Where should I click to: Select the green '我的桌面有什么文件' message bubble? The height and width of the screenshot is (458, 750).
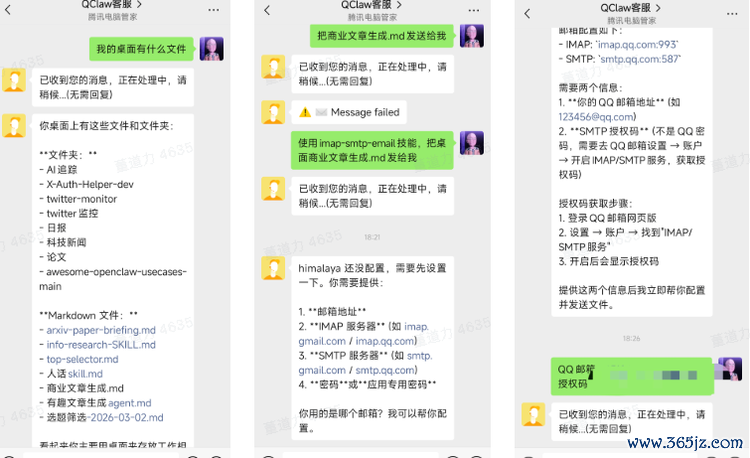[141, 49]
